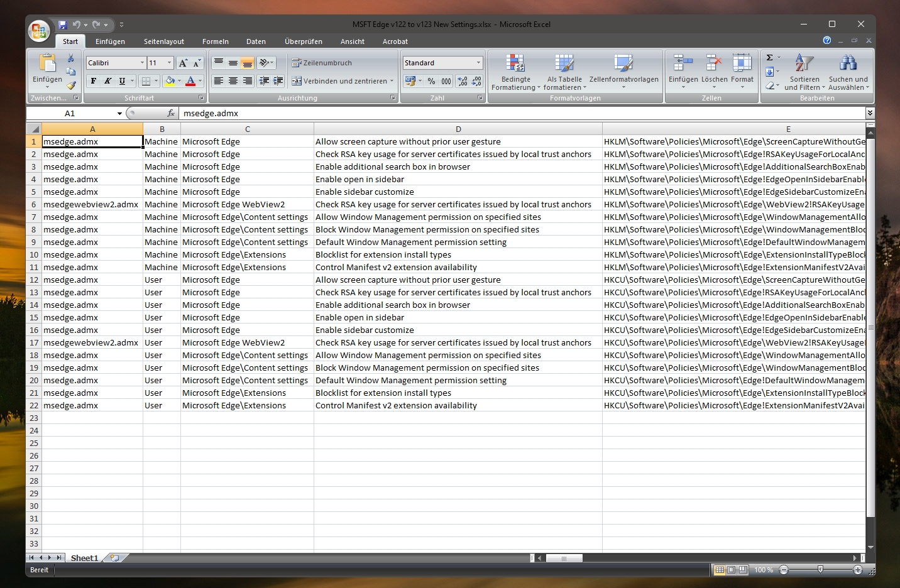Expand the formula bar chevron
The image size is (900, 588).
(870, 113)
